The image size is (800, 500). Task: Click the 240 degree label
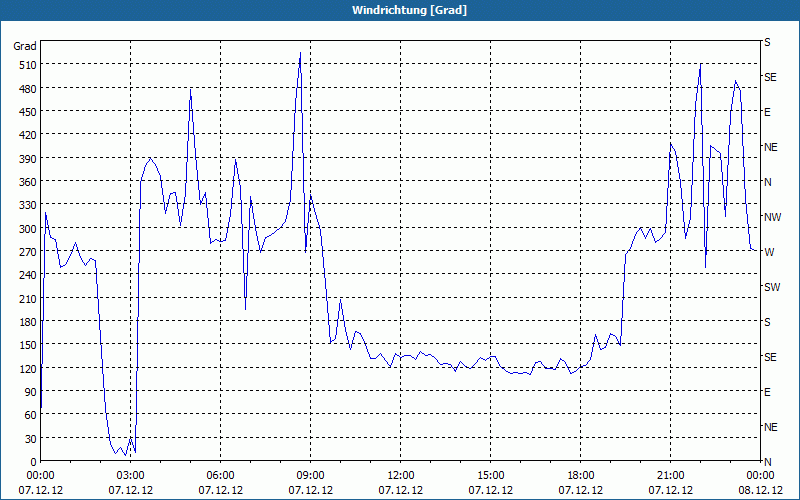28,276
